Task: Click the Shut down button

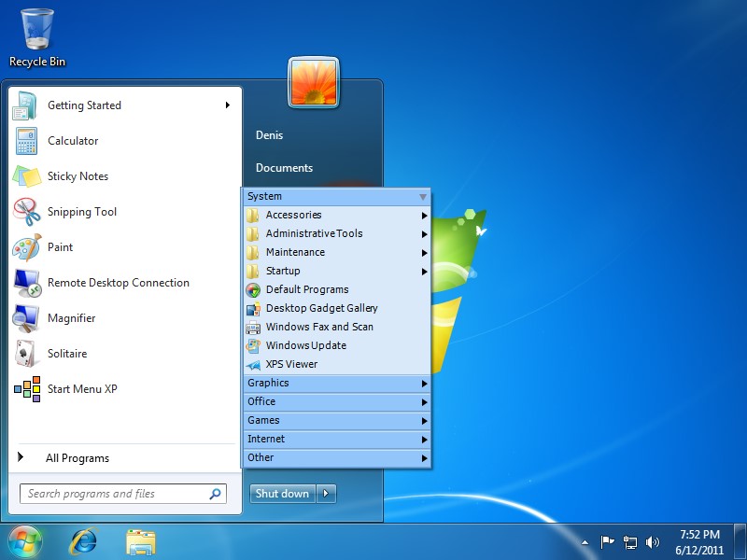Action: coord(283,494)
